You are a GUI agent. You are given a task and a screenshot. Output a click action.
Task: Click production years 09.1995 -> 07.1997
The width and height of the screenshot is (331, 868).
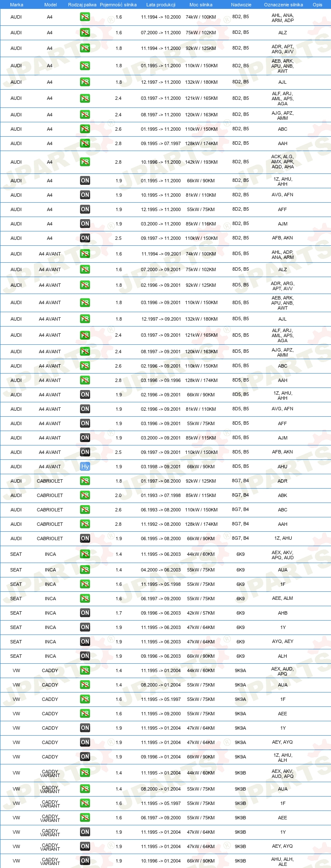click(161, 143)
